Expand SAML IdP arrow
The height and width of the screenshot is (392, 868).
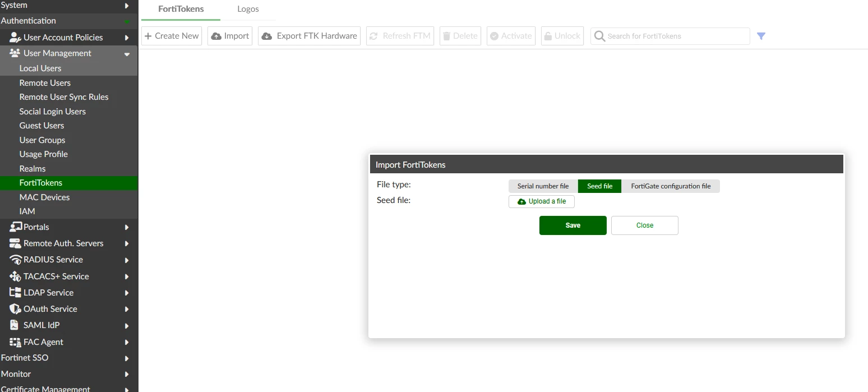click(127, 326)
